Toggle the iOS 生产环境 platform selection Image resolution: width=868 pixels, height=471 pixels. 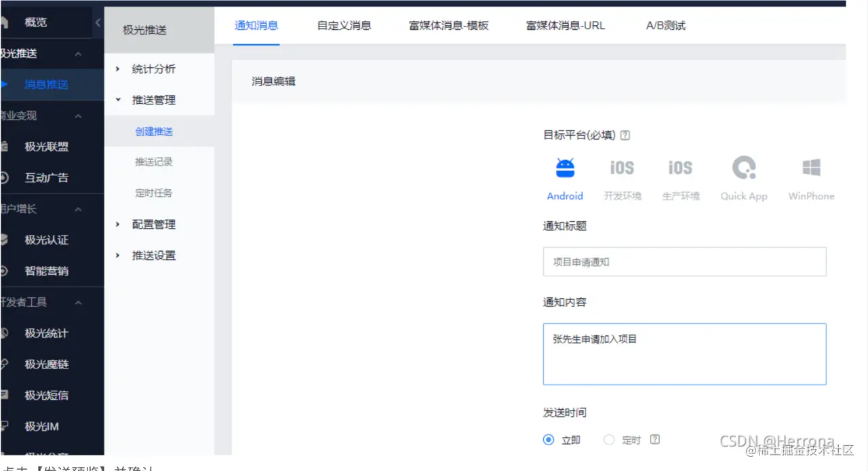tap(679, 176)
